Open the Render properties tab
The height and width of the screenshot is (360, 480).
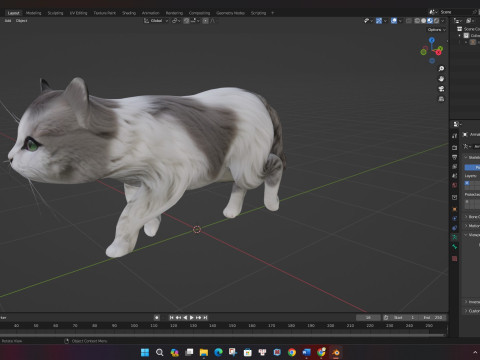pyautogui.click(x=454, y=147)
